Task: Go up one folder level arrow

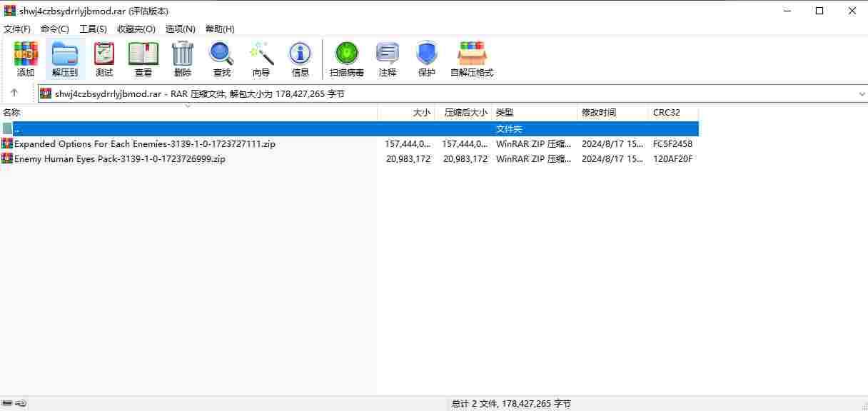Action: tap(14, 93)
